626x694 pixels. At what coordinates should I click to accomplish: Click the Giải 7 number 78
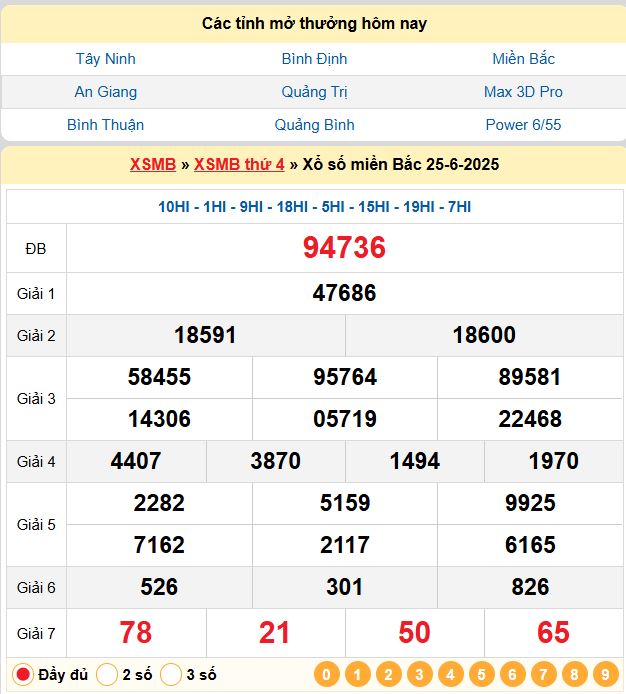[136, 632]
